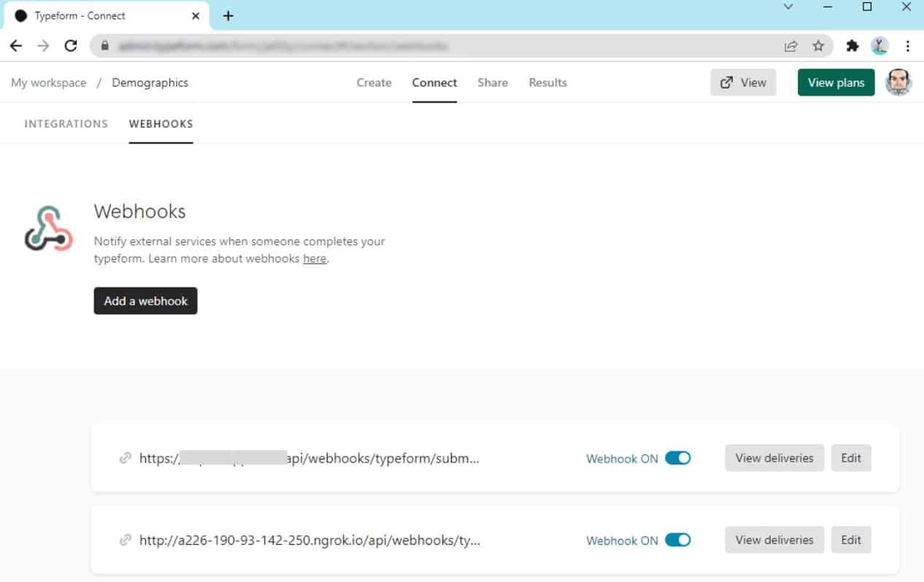Screen dimensions: 924x582
Task: Open the Chrome profile avatar
Action: tap(879, 46)
